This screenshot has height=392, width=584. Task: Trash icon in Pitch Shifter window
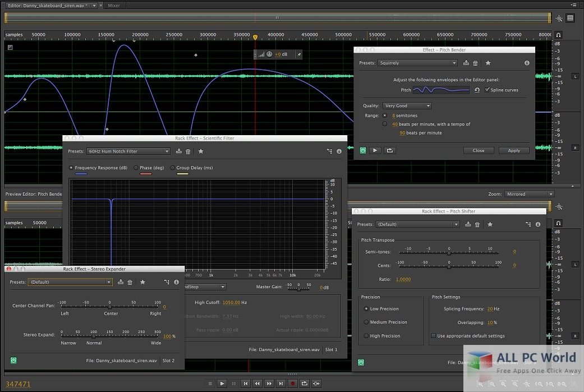(477, 224)
